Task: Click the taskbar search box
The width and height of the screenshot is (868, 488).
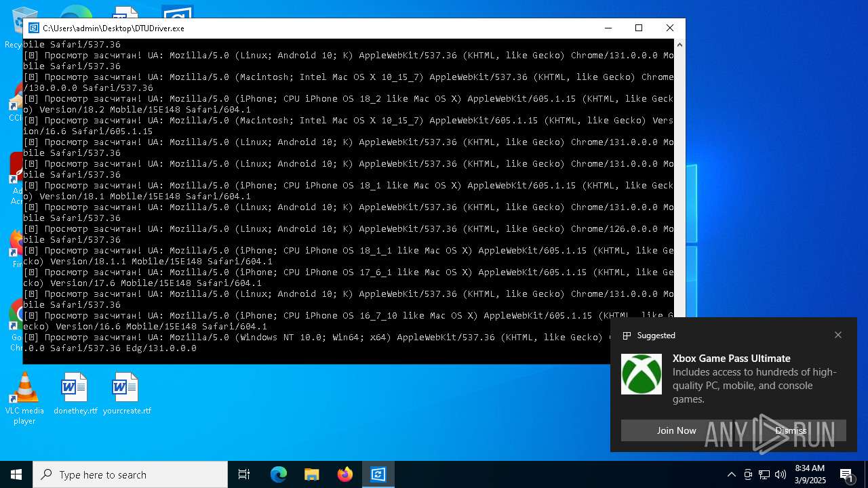Action: point(130,474)
